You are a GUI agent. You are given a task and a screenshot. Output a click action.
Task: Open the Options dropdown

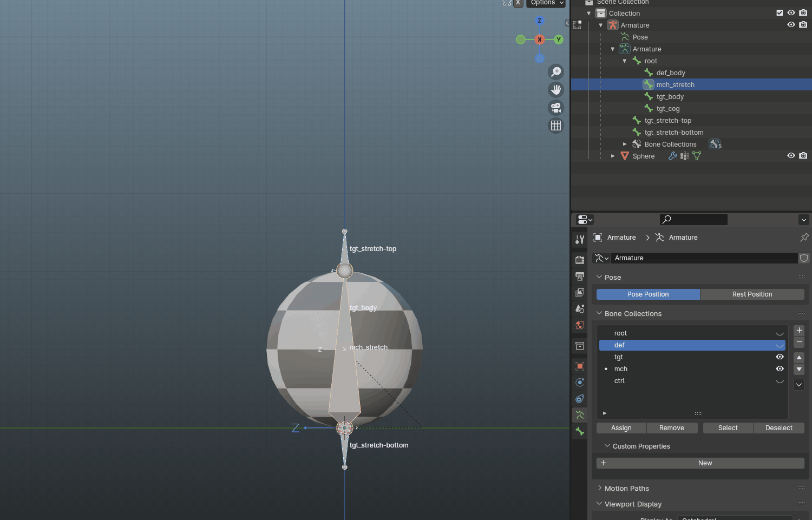546,3
